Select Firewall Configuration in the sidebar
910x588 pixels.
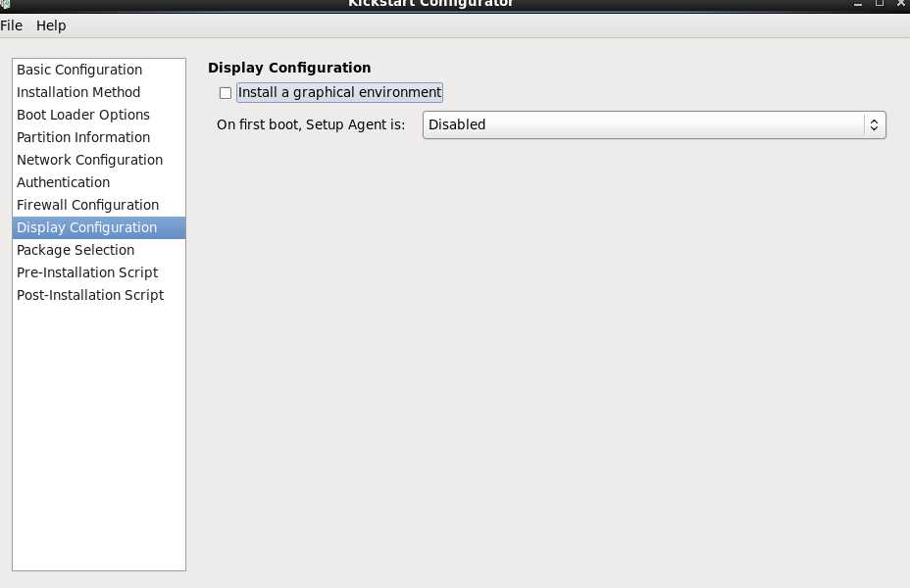point(99,205)
